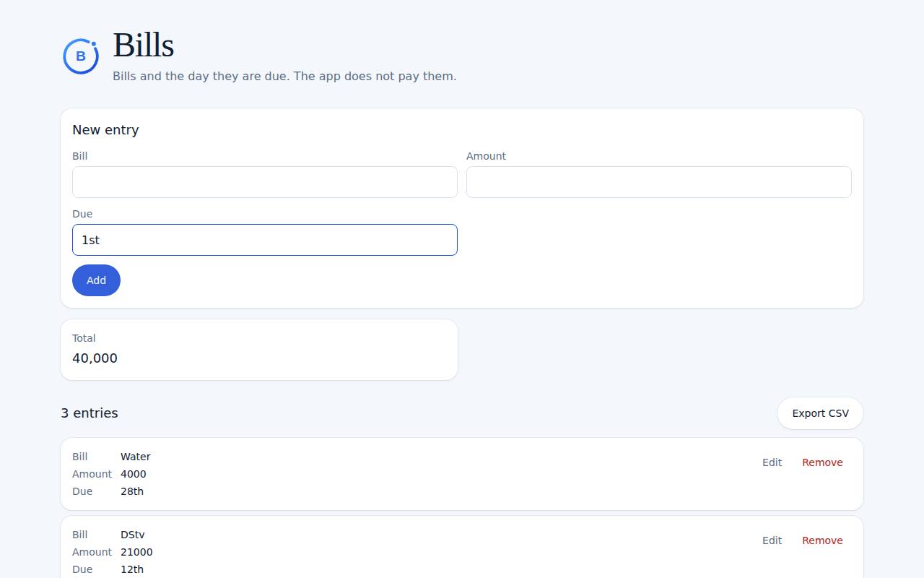
Task: Click the '3 entries' count text
Action: tap(90, 413)
